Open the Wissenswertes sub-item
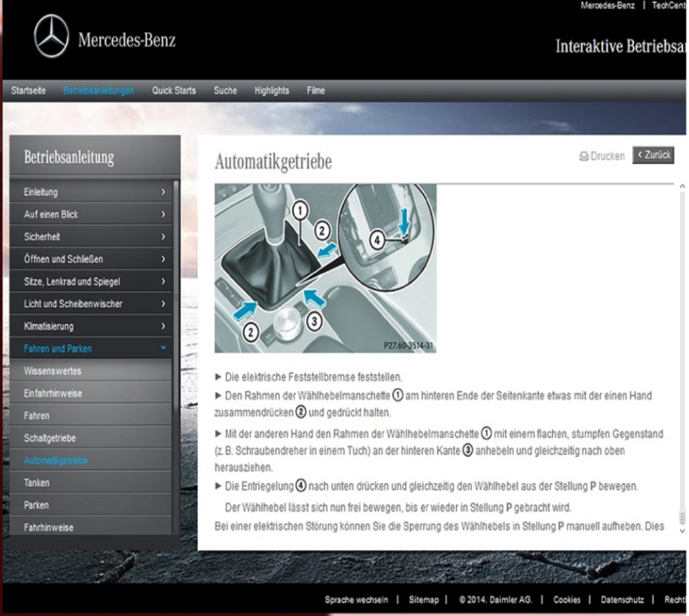This screenshot has height=616, width=689. pyautogui.click(x=91, y=372)
